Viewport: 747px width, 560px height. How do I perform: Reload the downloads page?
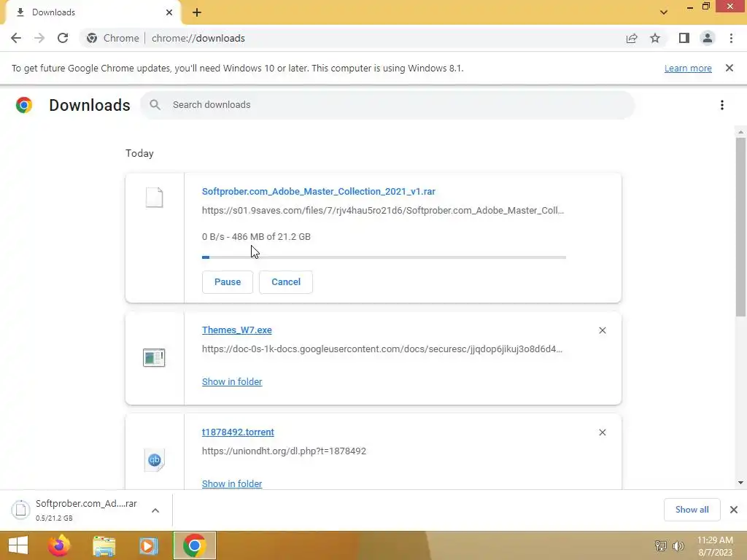tap(63, 38)
